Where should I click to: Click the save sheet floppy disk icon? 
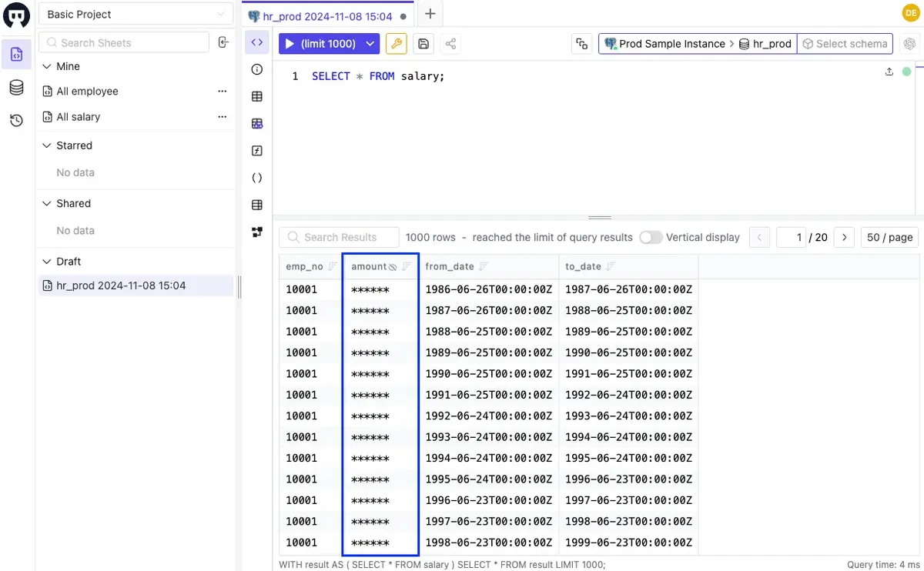tap(423, 44)
